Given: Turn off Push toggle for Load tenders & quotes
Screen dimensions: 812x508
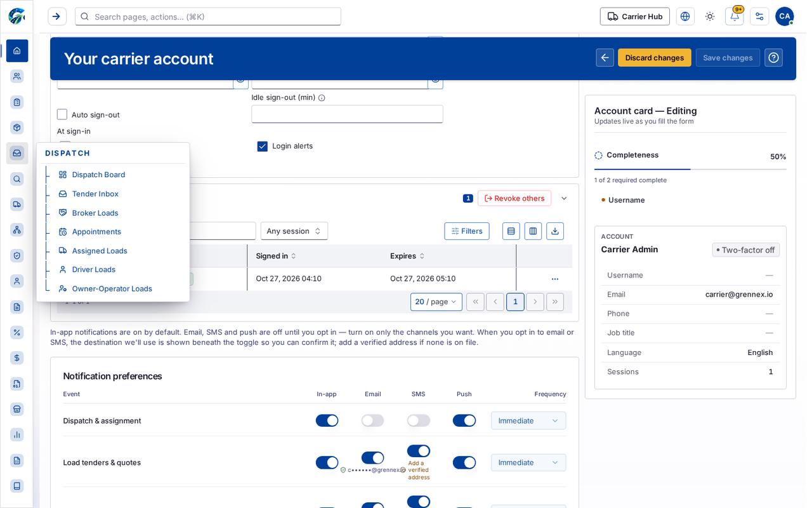Looking at the screenshot, I should coord(464,462).
